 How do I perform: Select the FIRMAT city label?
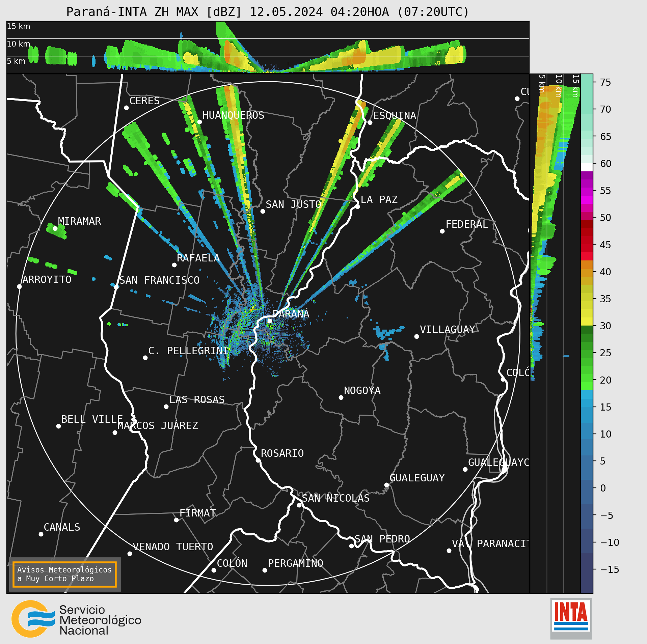197,513
